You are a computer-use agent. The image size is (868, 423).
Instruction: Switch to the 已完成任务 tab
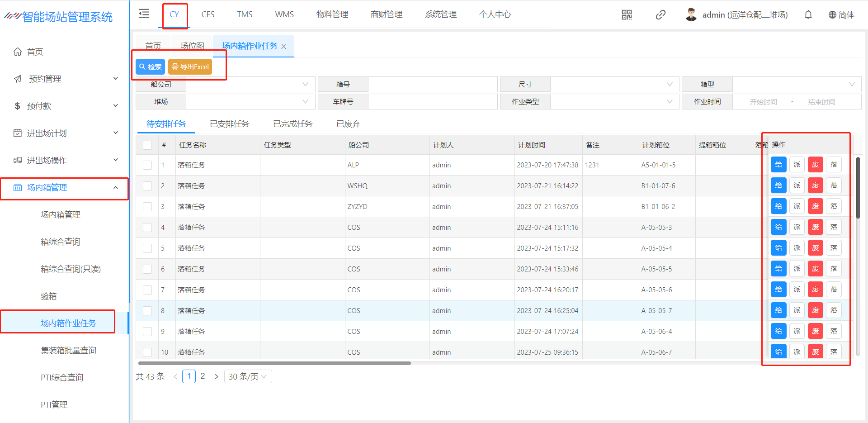click(292, 124)
